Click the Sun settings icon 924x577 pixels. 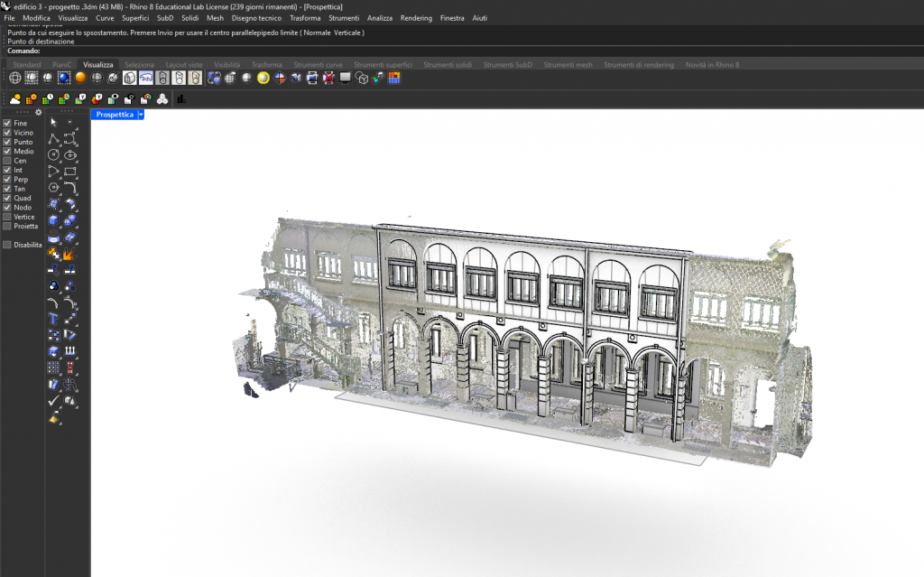(15, 99)
